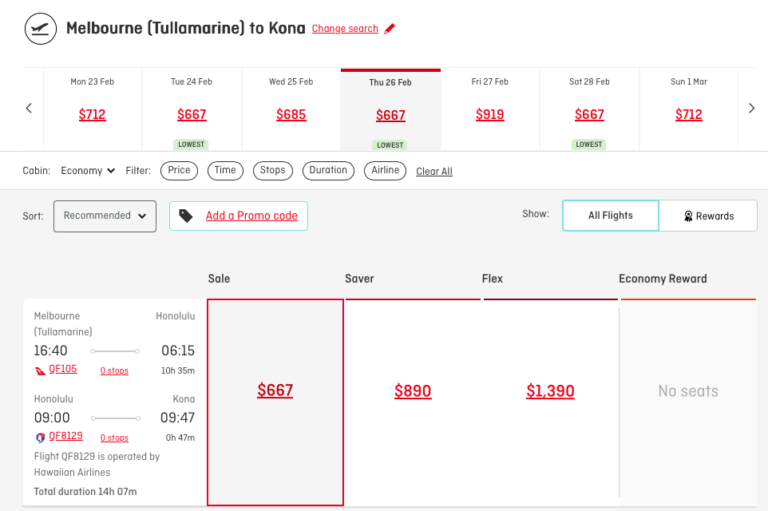The image size is (768, 511).
Task: Click the airplane logo icon beside the route title
Action: (40, 29)
